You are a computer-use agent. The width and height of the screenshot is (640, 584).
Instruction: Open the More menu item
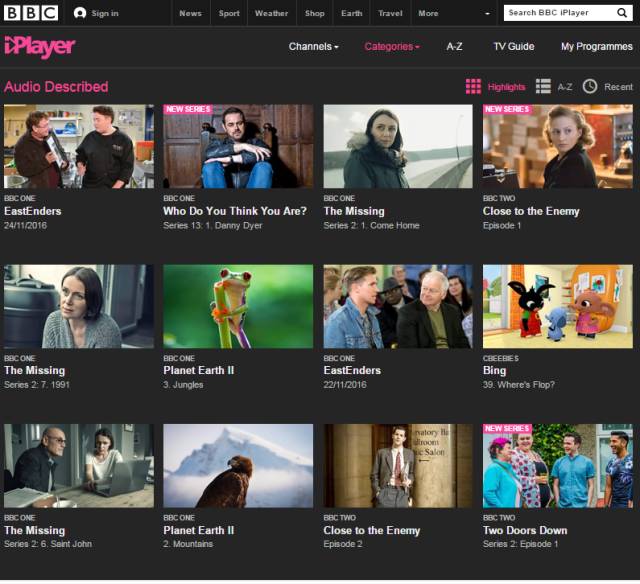(x=428, y=13)
